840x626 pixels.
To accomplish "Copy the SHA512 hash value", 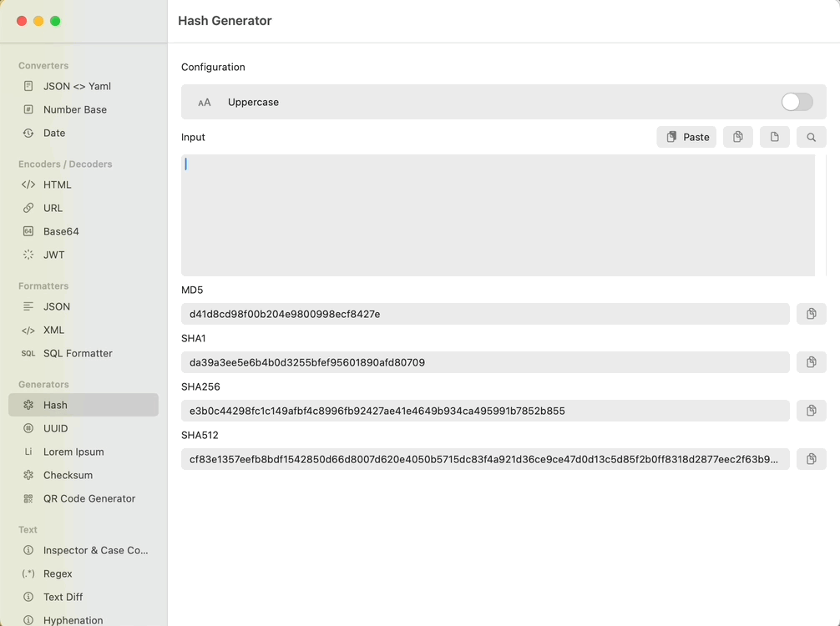I will pyautogui.click(x=811, y=459).
